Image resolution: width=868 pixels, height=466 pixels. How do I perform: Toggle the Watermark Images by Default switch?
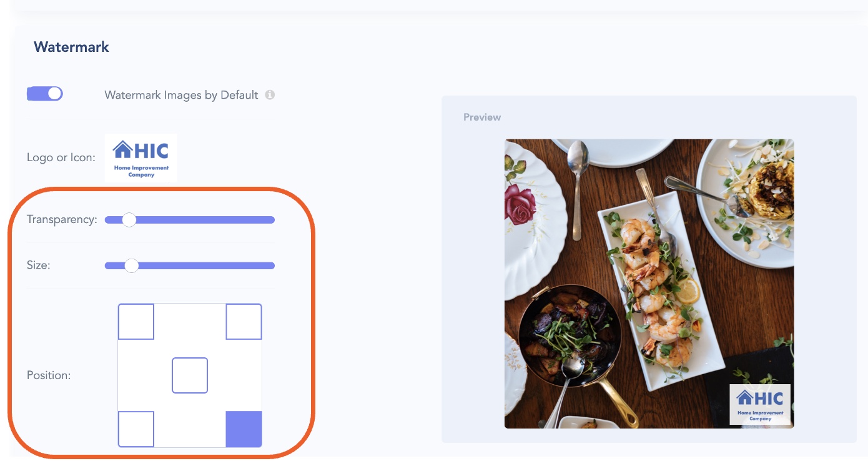click(x=45, y=94)
